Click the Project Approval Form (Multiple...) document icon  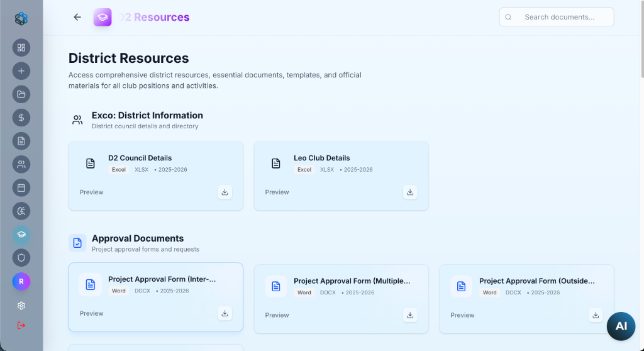click(276, 286)
